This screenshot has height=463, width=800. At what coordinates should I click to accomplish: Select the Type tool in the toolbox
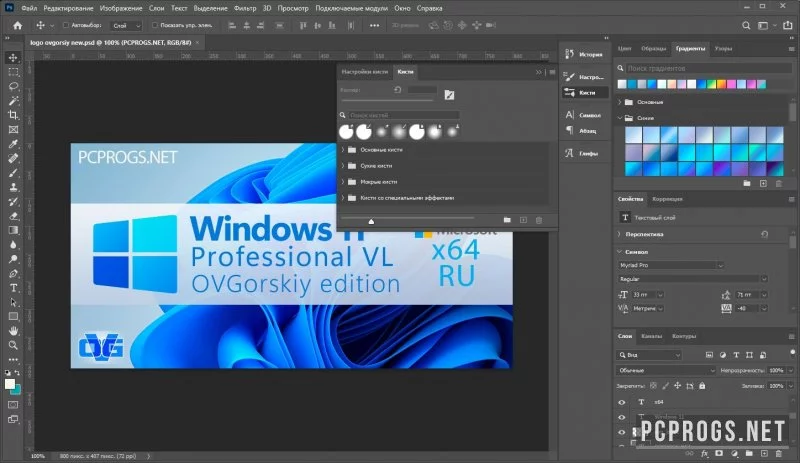(x=13, y=288)
